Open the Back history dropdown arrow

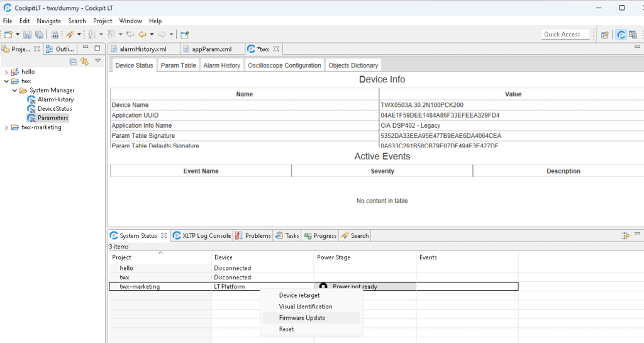click(x=152, y=35)
